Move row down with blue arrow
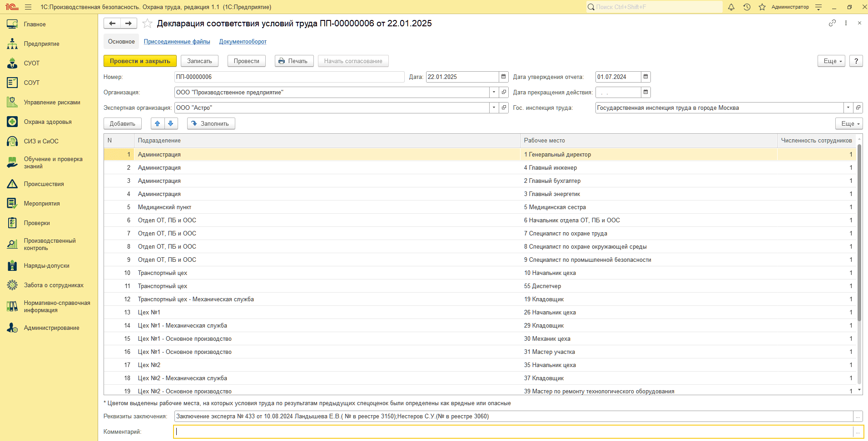Viewport: 868px width, 441px height. (171, 124)
